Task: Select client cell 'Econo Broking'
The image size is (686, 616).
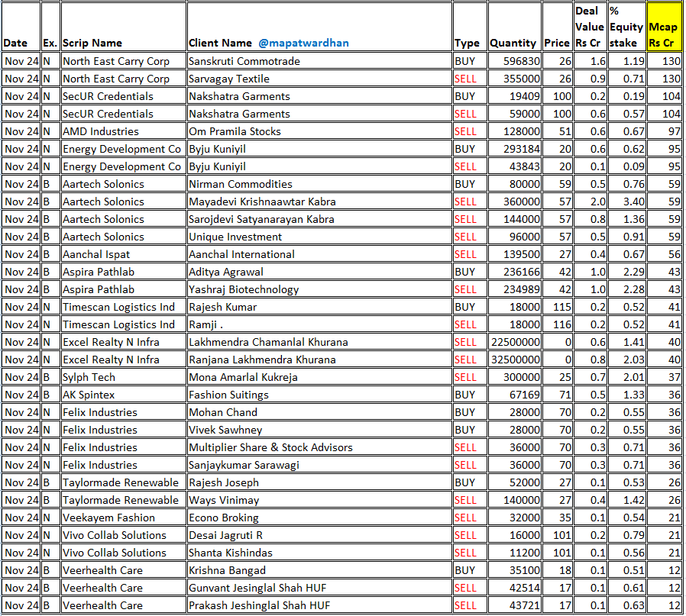Action: click(319, 518)
